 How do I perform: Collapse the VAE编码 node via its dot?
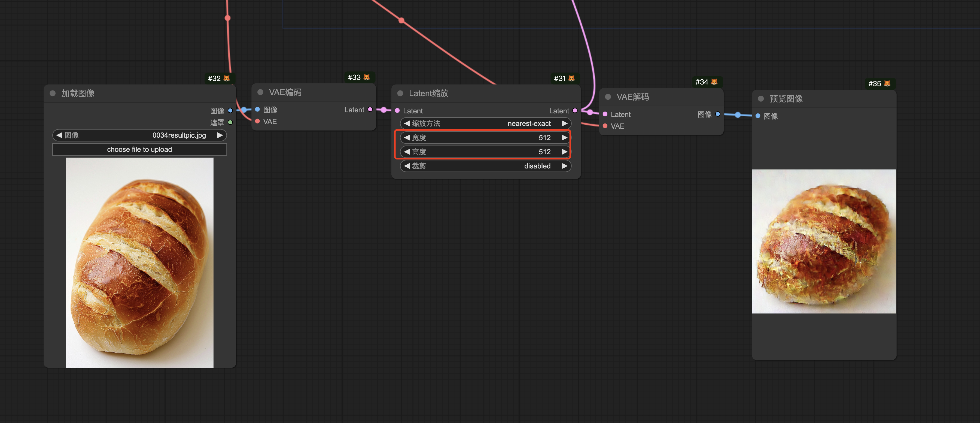coord(261,92)
